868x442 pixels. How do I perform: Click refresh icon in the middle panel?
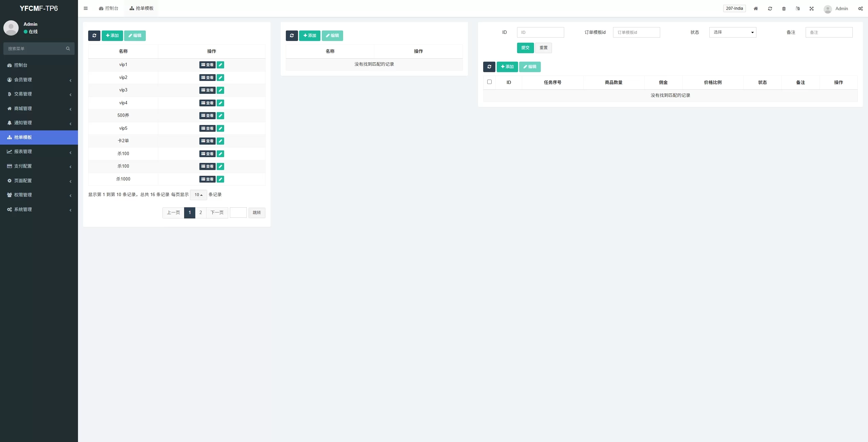pyautogui.click(x=292, y=36)
